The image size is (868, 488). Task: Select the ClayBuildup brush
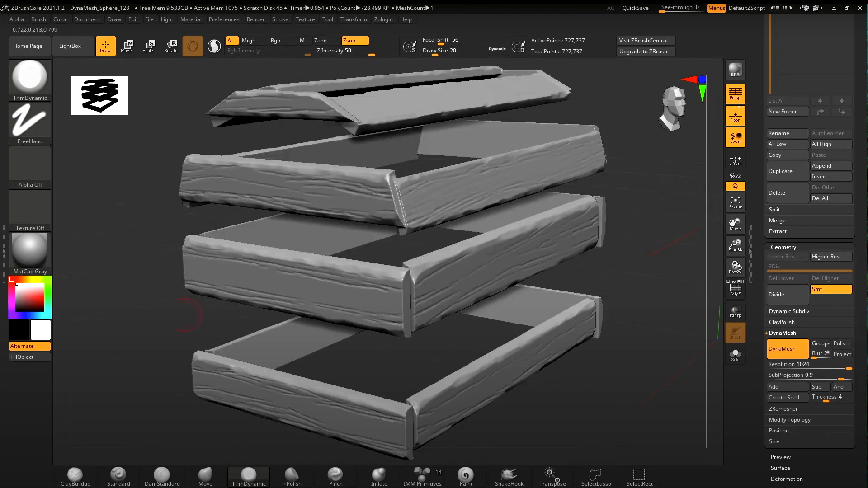[75, 476]
